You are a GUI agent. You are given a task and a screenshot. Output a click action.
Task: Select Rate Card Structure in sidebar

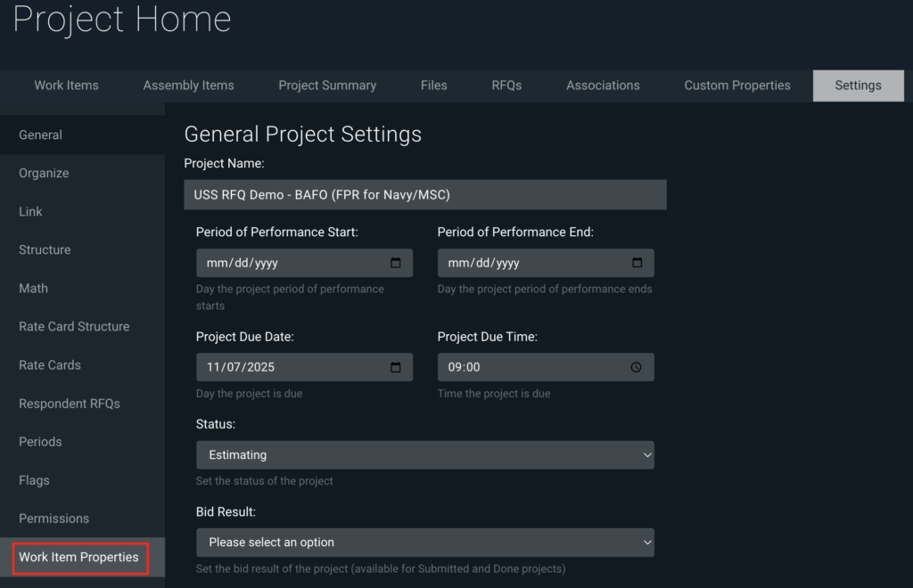click(74, 327)
